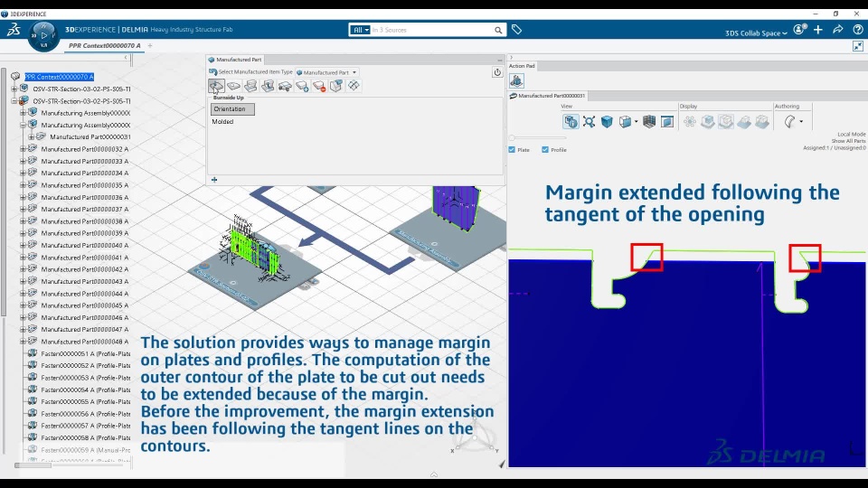Click the stacked plates tool icon
The width and height of the screenshot is (868, 488).
(250, 86)
